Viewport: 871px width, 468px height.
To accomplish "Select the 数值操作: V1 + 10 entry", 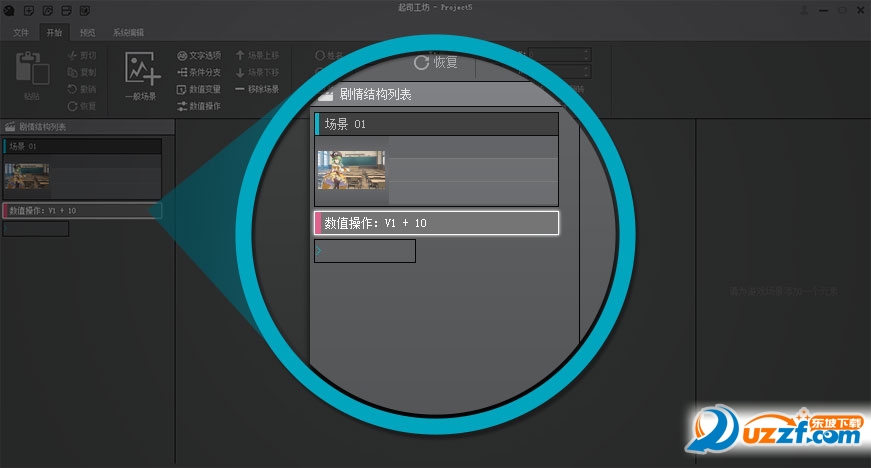I will point(80,211).
